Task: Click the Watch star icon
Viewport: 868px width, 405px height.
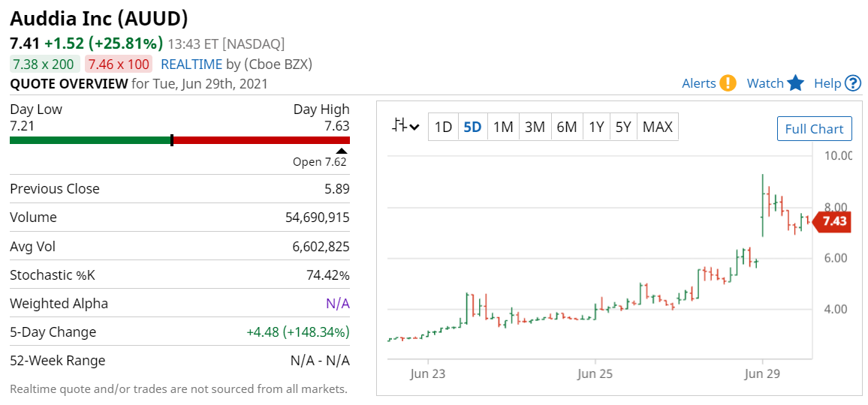Action: pos(795,83)
